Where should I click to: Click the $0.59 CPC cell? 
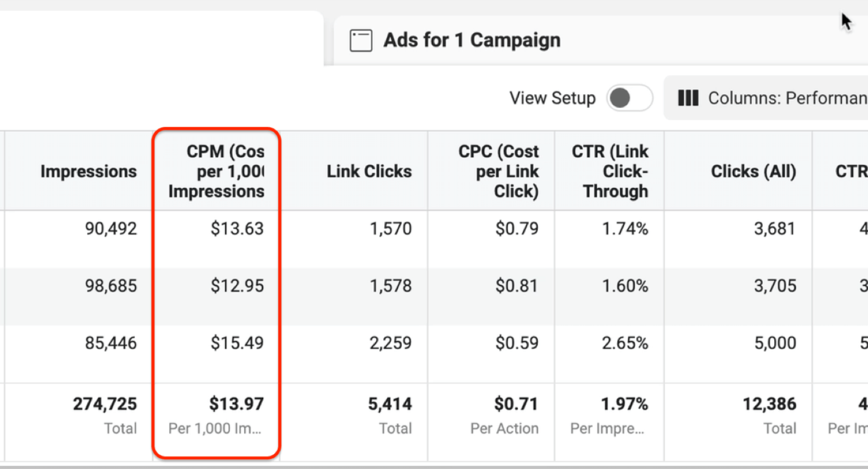pos(516,343)
